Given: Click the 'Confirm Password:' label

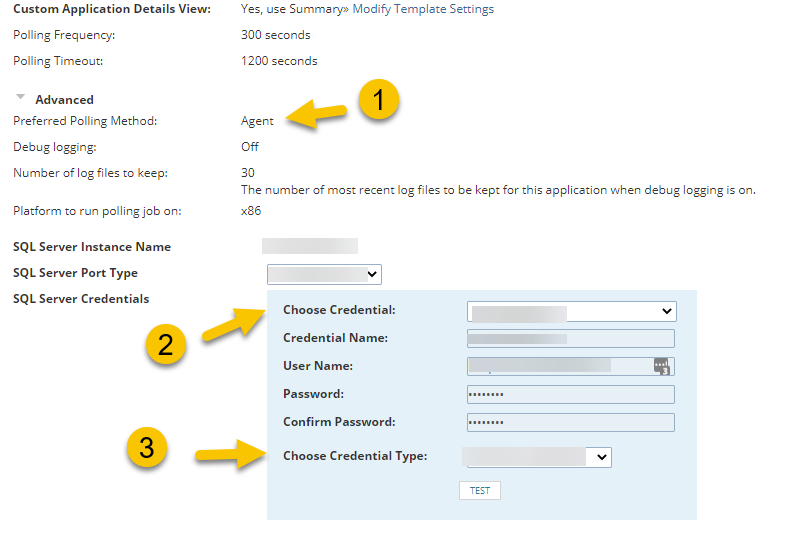Looking at the screenshot, I should [x=339, y=422].
